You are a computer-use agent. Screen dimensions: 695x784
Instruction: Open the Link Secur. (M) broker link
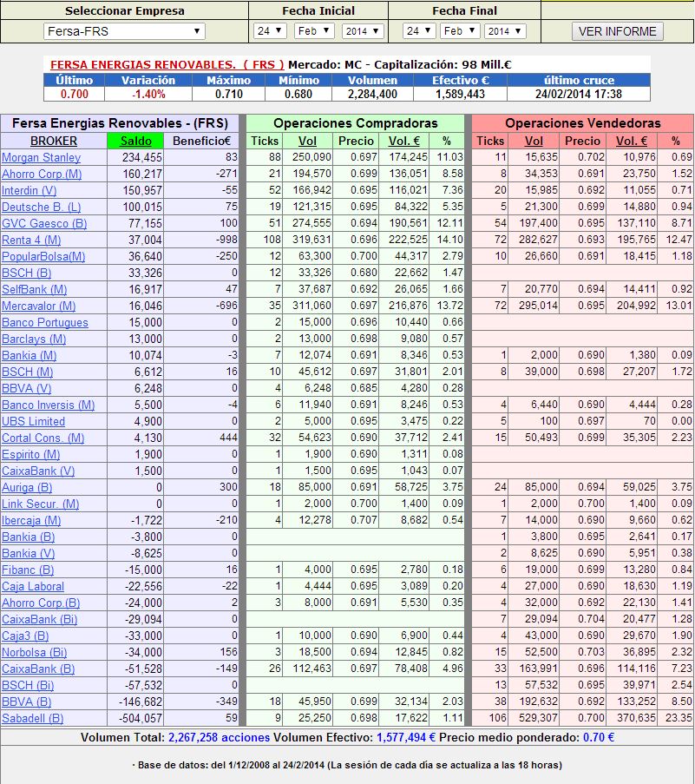(40, 504)
